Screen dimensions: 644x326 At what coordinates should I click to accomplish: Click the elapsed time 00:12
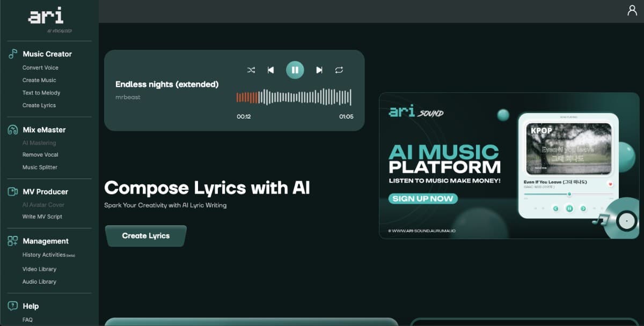pyautogui.click(x=244, y=116)
